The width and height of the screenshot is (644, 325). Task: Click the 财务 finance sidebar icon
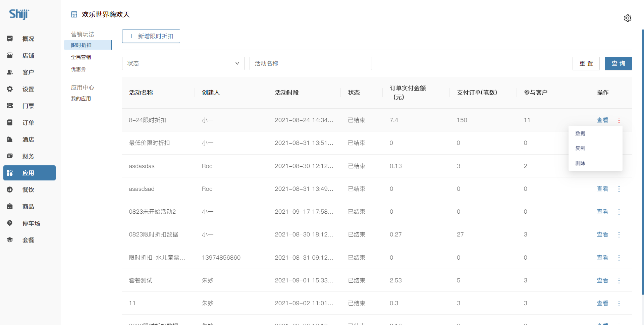coord(10,156)
